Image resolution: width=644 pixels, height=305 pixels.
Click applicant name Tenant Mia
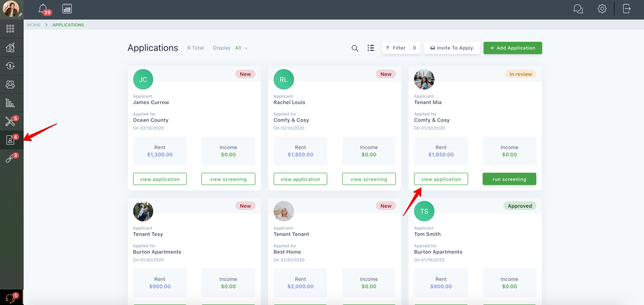tap(427, 102)
